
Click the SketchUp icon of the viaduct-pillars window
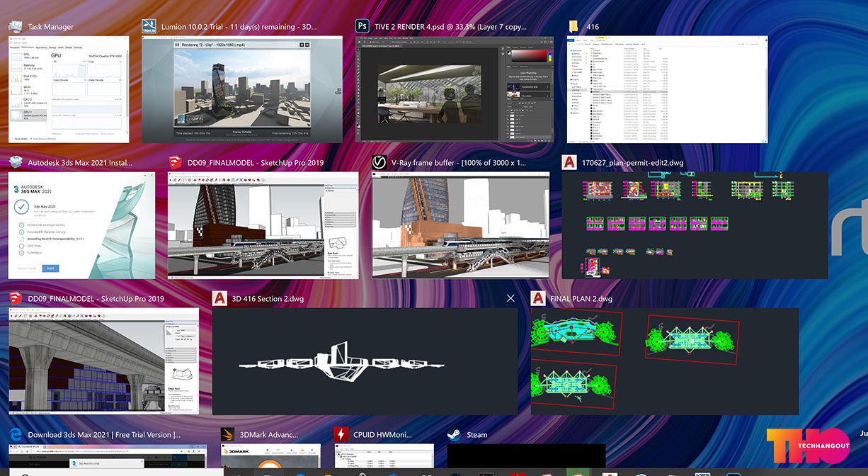click(x=16, y=299)
